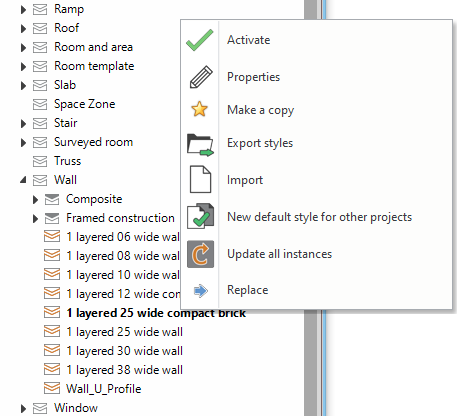Select the Wall_U_Profile style
This screenshot has width=470, height=416.
point(103,389)
